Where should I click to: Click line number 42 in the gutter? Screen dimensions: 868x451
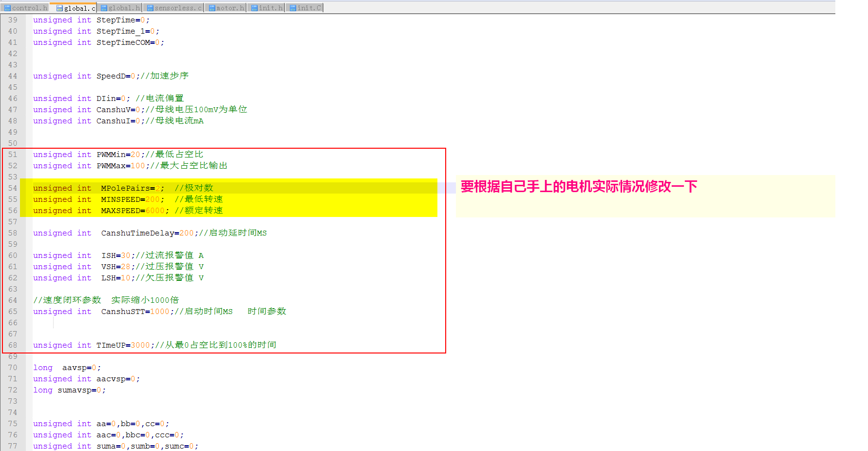[x=13, y=54]
